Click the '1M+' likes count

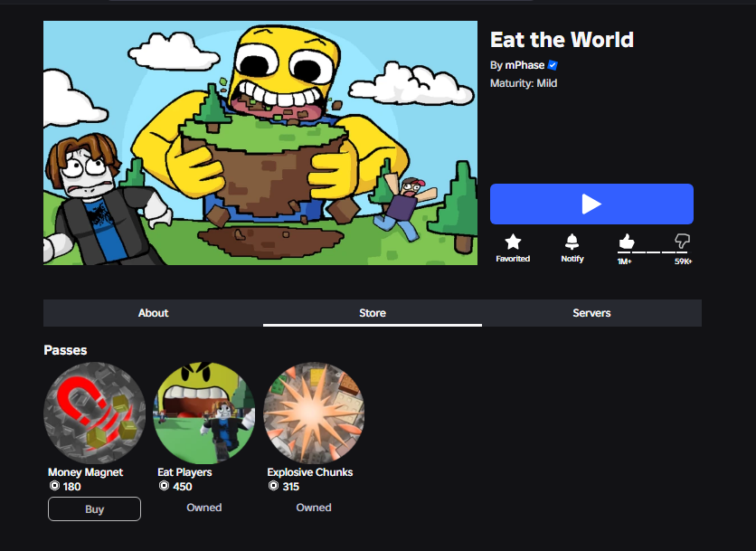[624, 261]
